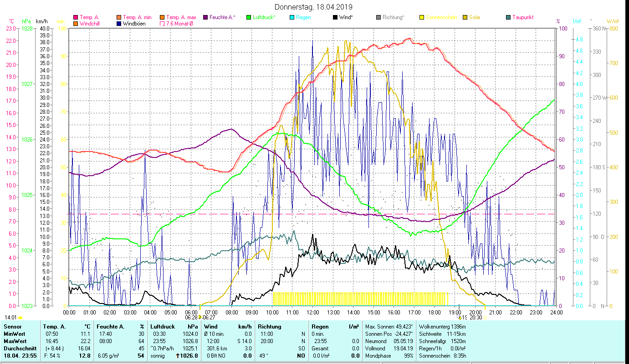Screen dimensions: 629x364
Task: Click the teal Taupunkt legend square
Action: (508, 18)
